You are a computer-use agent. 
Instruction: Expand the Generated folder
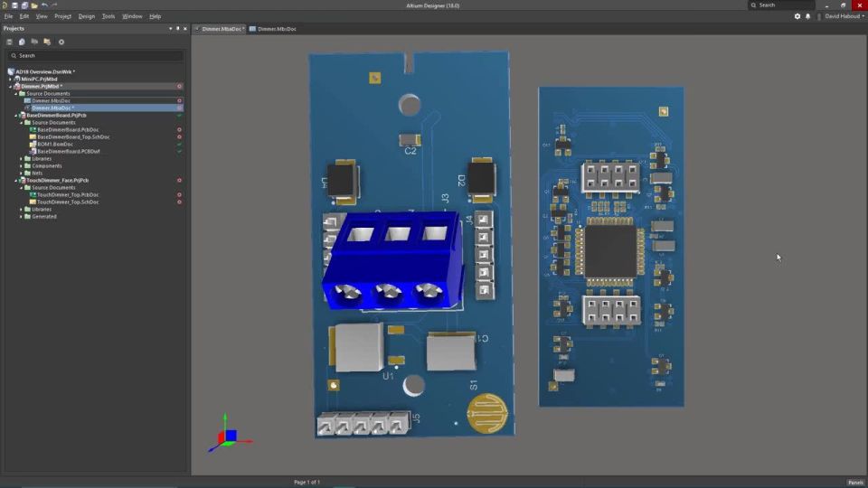(22, 216)
